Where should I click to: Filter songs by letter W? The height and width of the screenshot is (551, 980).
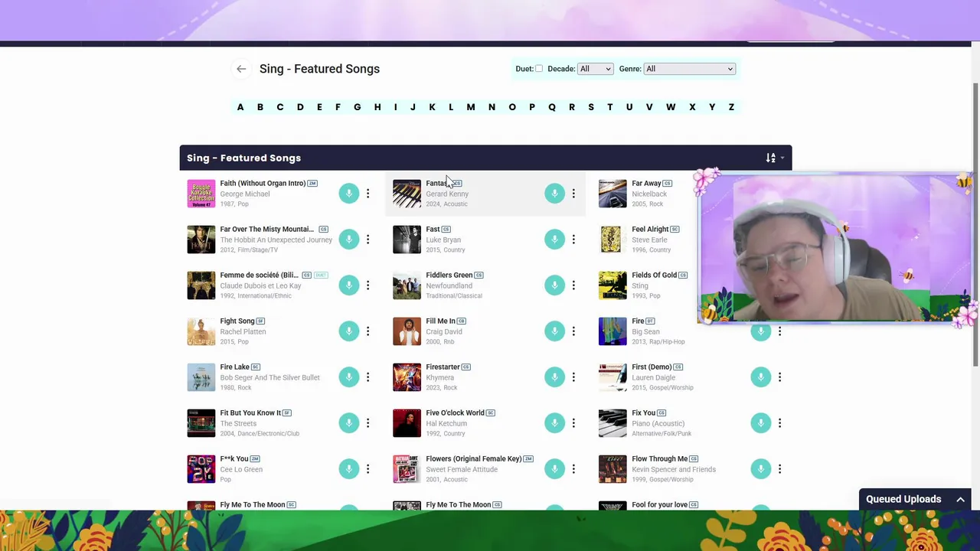tap(671, 107)
